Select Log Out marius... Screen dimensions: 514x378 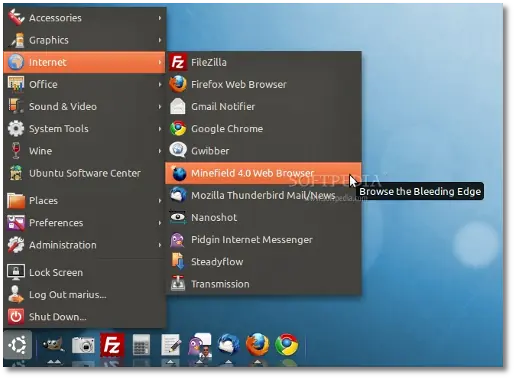(84, 295)
